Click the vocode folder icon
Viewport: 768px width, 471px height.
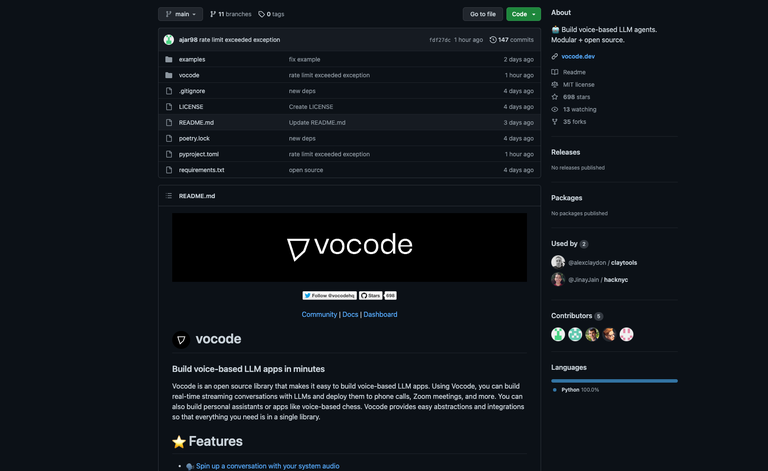(169, 75)
